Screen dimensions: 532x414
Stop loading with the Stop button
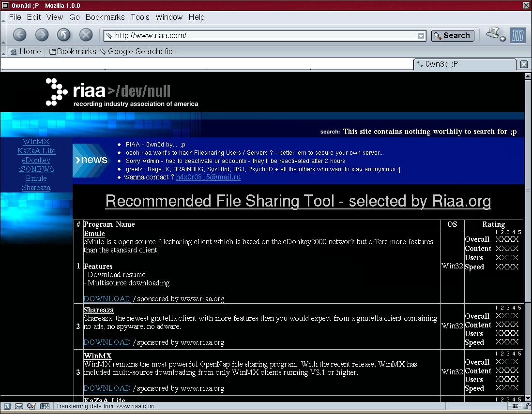point(86,35)
